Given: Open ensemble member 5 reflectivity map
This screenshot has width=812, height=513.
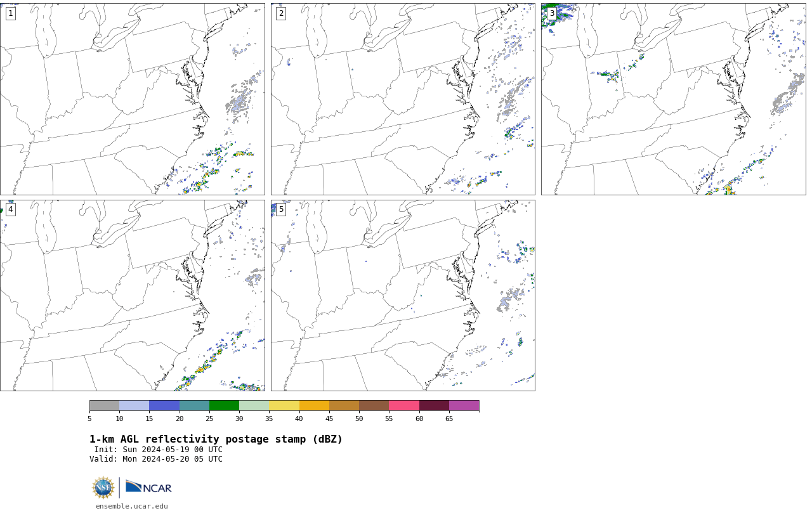Looking at the screenshot, I should coord(403,295).
